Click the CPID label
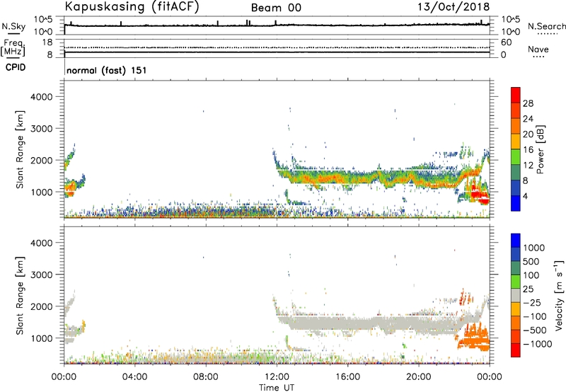 point(16,67)
